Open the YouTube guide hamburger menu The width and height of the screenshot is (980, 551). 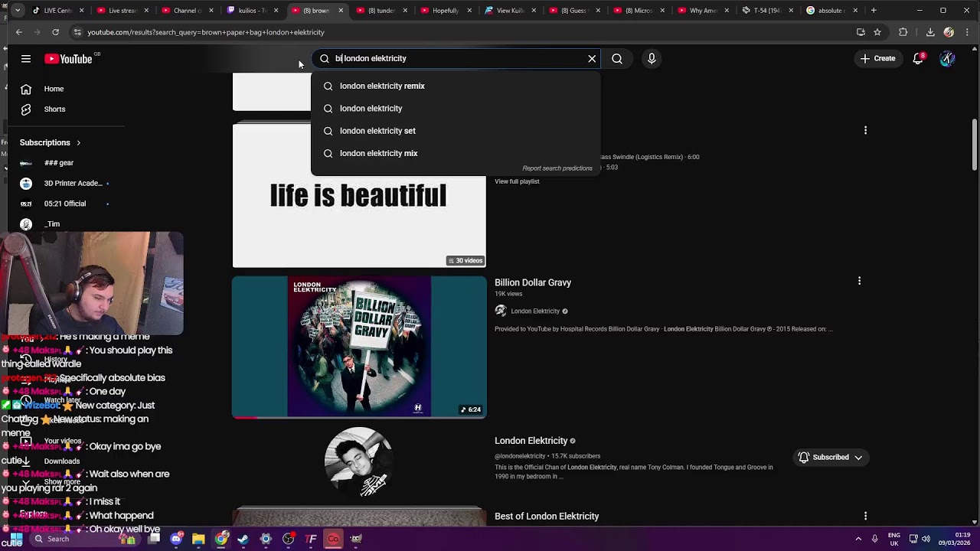pos(26,59)
